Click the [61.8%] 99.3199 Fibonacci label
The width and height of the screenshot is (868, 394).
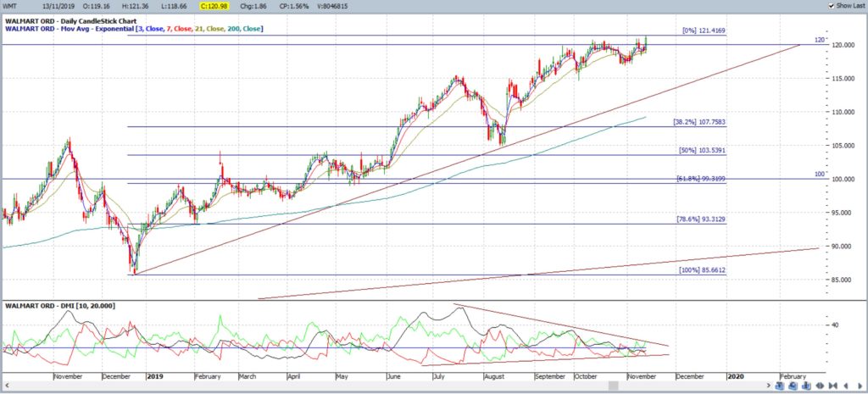tap(701, 178)
